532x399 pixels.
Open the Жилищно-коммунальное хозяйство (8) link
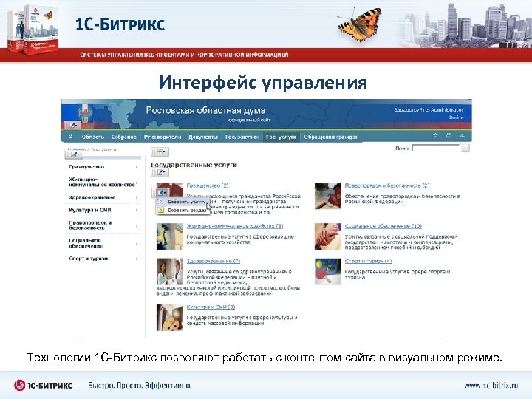(x=235, y=226)
